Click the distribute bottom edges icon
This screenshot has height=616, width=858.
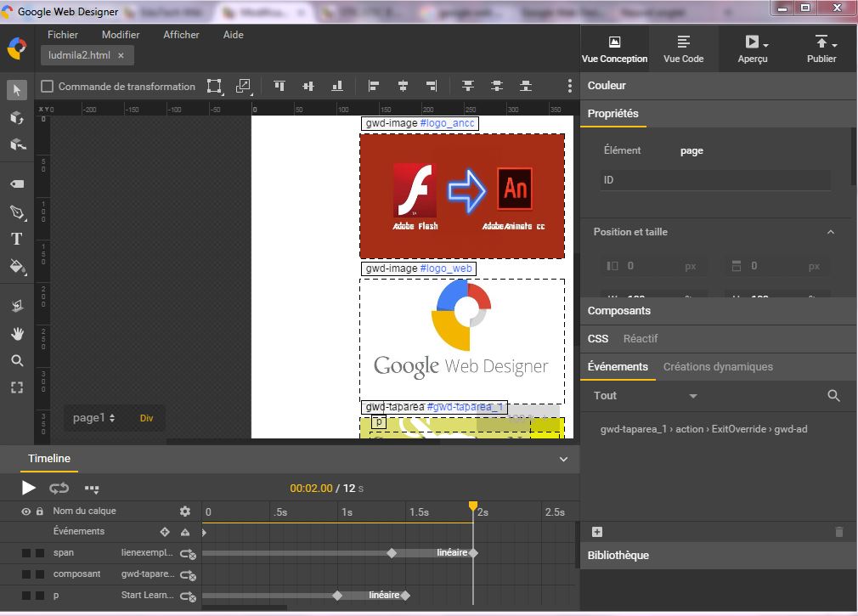click(526, 86)
